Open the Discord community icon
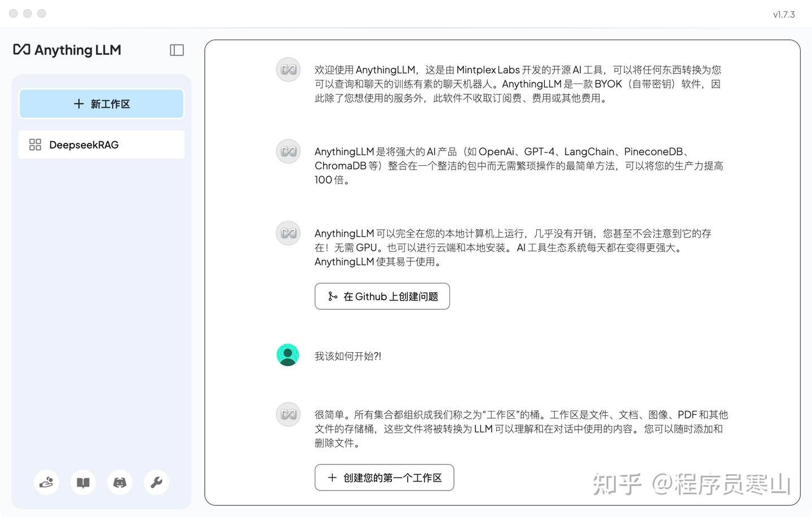 click(x=120, y=482)
